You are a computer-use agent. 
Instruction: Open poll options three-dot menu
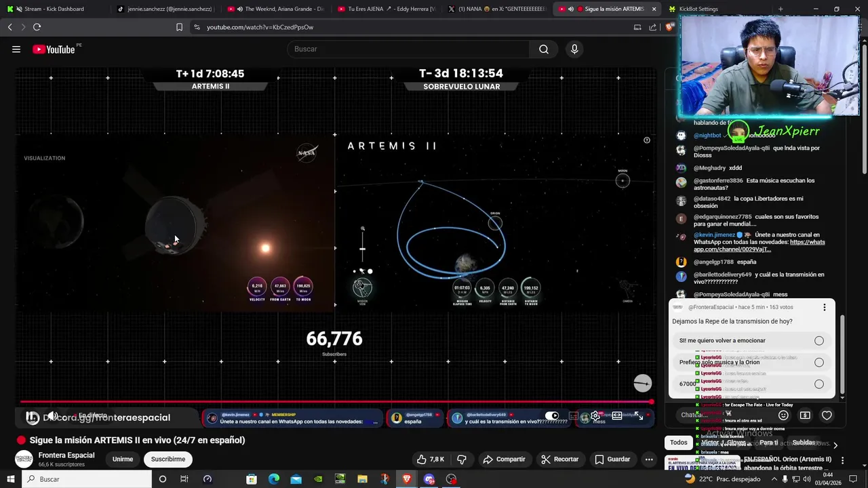[825, 307]
